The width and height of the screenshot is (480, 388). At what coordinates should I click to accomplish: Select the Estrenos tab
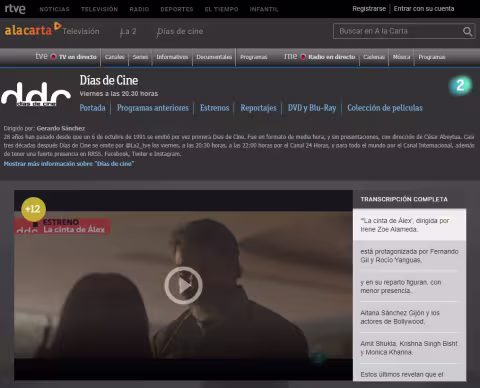(x=214, y=108)
